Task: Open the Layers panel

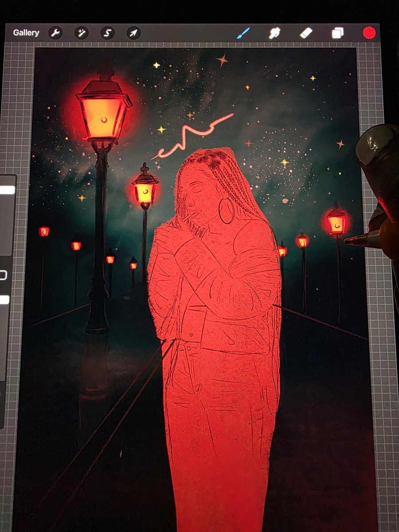Action: click(338, 33)
